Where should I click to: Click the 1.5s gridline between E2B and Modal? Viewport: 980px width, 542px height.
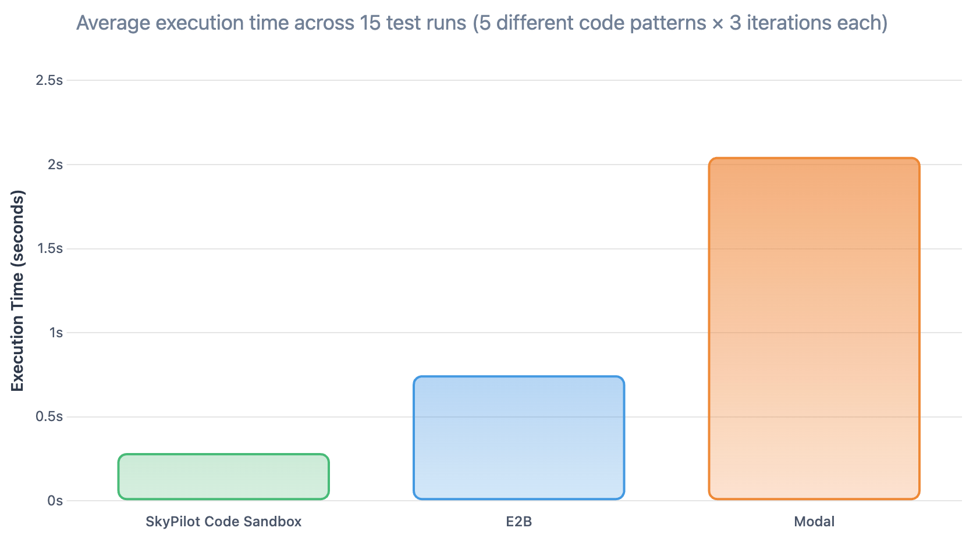point(666,249)
